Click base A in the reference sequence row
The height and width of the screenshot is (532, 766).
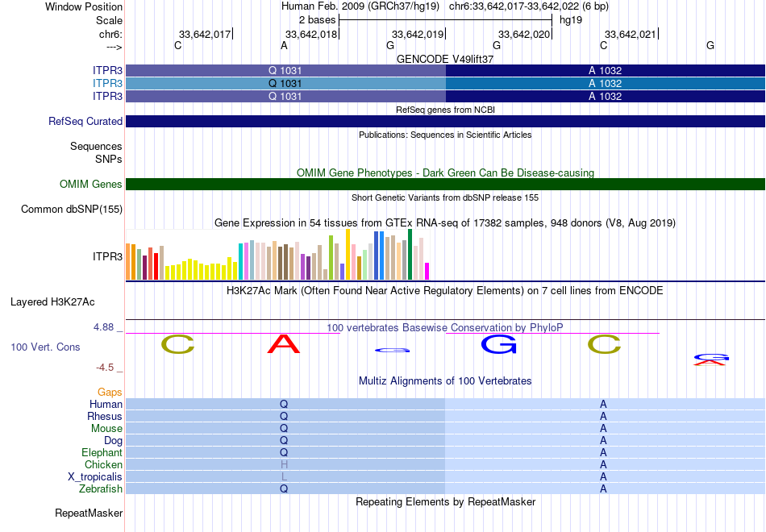(x=285, y=46)
